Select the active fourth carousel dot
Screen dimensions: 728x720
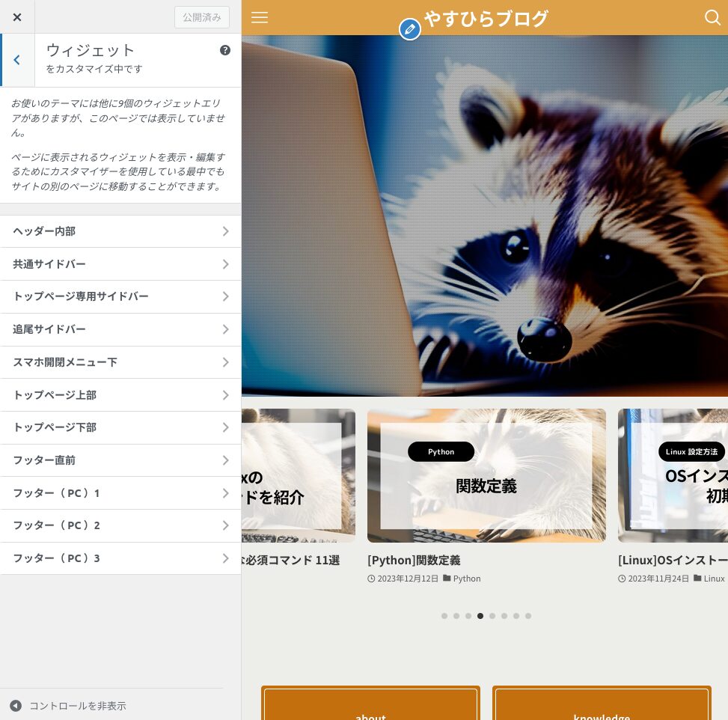tap(480, 616)
